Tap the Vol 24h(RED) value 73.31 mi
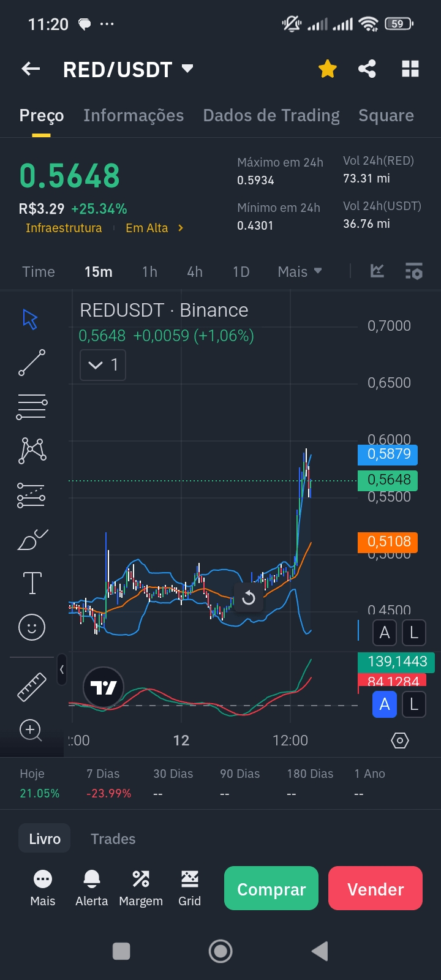 click(366, 178)
